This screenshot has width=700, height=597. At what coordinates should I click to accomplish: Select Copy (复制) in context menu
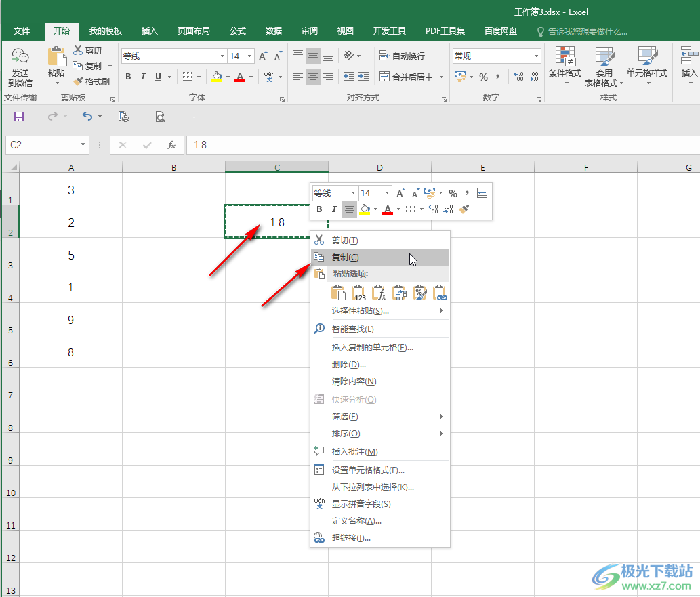point(380,258)
